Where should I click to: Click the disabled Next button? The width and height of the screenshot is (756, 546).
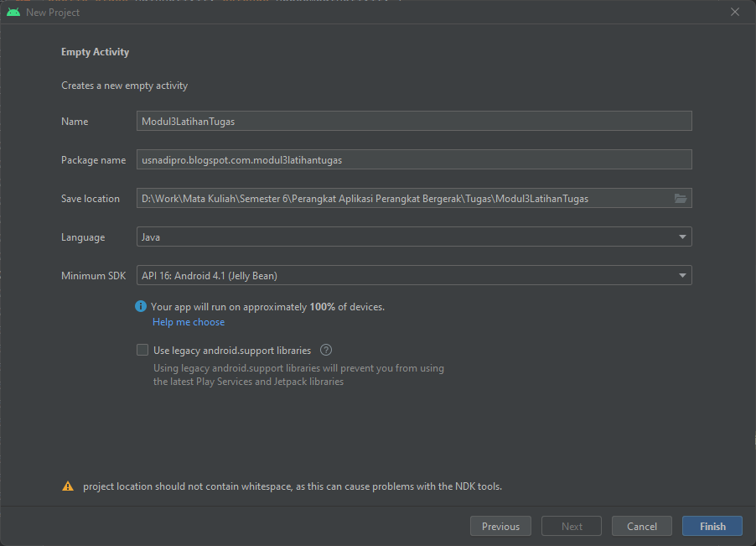coord(572,526)
